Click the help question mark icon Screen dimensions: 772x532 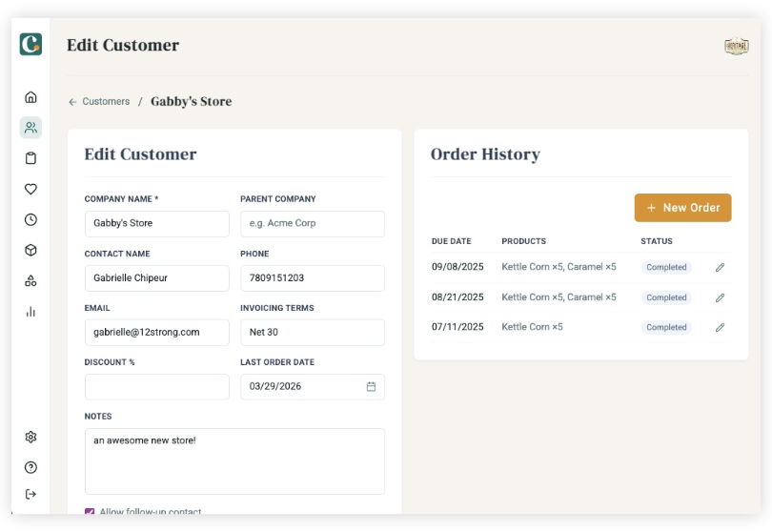(x=30, y=467)
